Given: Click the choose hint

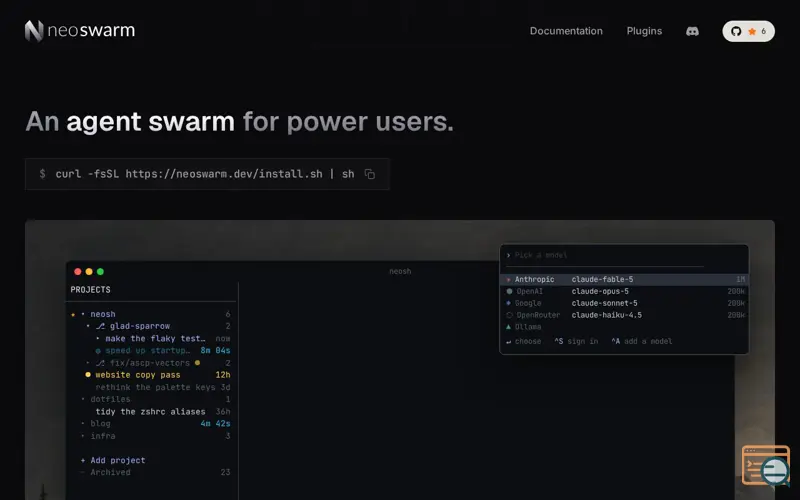Looking at the screenshot, I should click(x=523, y=341).
